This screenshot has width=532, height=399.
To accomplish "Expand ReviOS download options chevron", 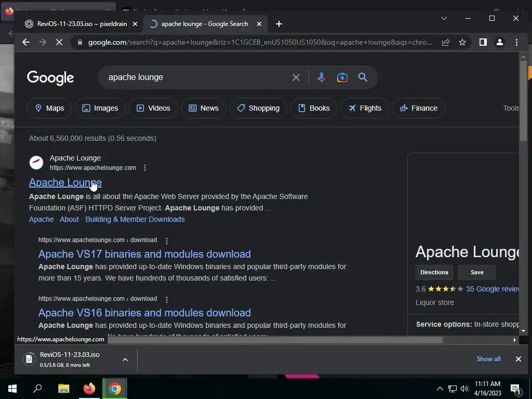I will point(125,360).
